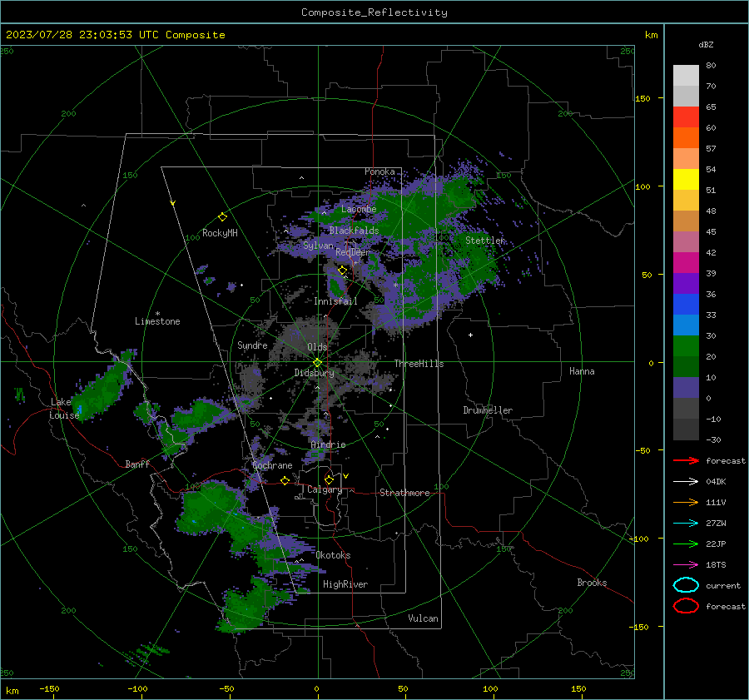Click the purple 39 dBZ color swatch
Viewport: 749px width, 700px height.
tap(686, 283)
